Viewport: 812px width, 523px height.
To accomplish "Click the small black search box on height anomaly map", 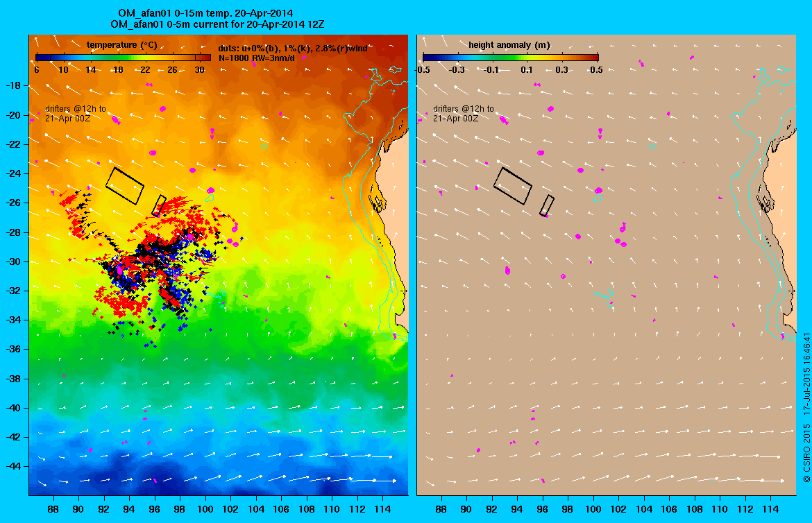I will [x=547, y=205].
